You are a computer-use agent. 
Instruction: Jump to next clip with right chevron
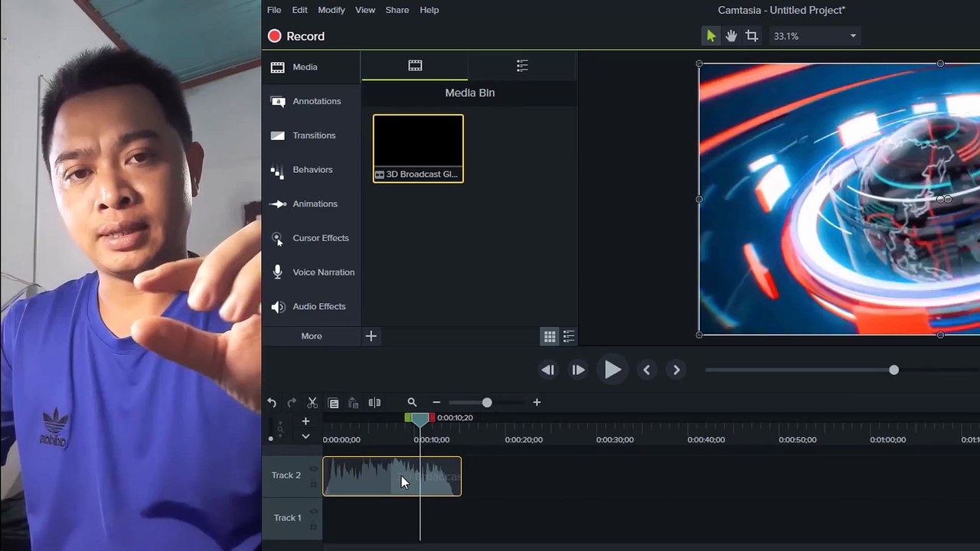676,370
